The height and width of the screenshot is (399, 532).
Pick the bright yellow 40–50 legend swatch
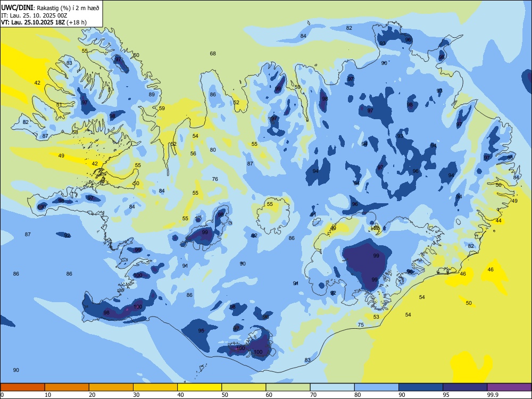[199, 387]
